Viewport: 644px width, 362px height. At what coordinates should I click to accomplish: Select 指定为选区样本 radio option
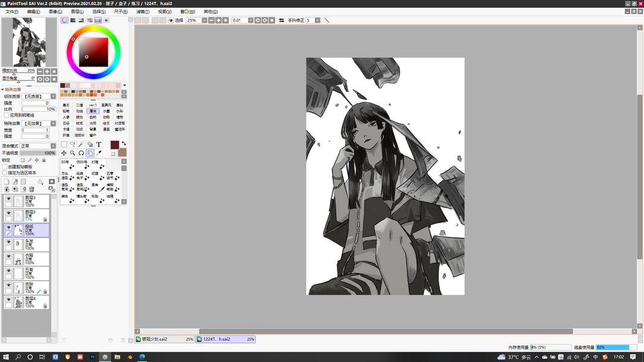click(5, 173)
